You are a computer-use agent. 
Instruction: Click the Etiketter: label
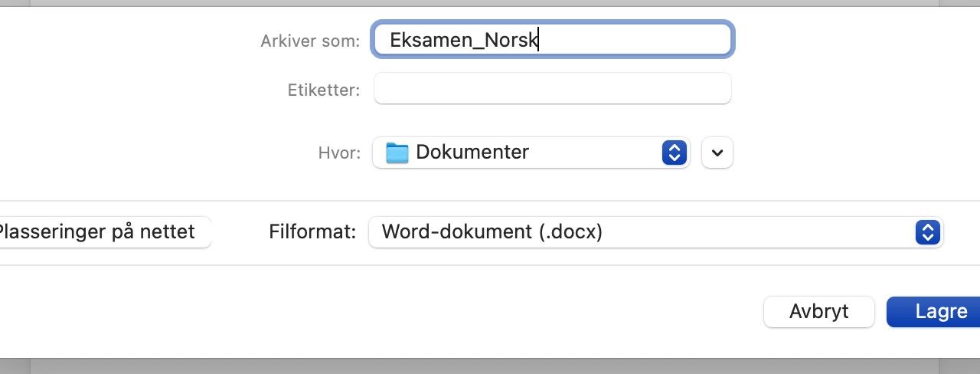point(324,90)
